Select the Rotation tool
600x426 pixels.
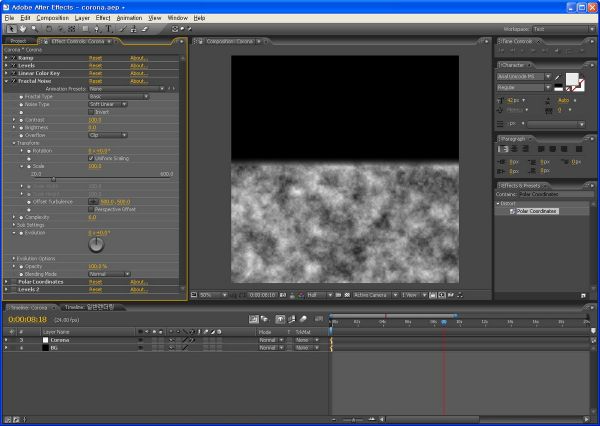coord(49,29)
